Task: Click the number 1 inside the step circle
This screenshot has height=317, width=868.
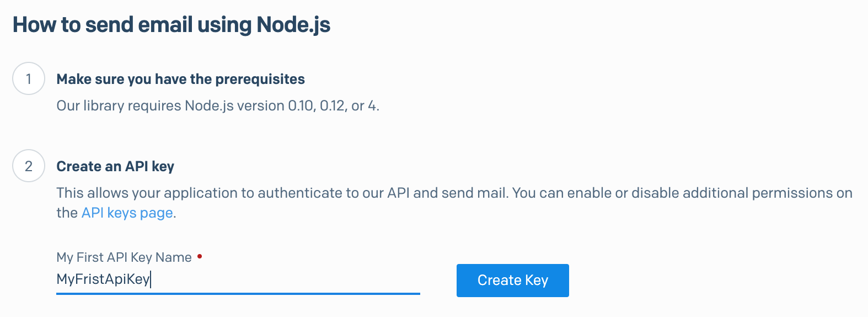Action: click(x=29, y=79)
